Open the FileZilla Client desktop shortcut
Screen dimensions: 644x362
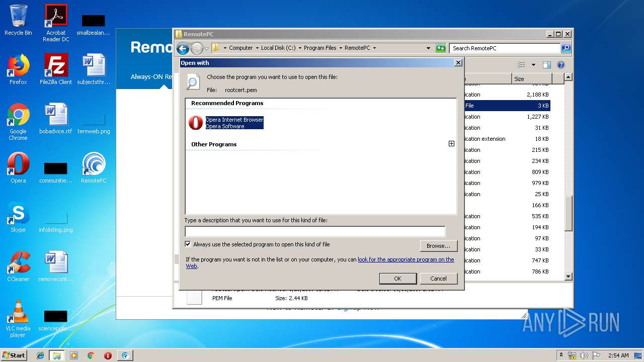(56, 69)
